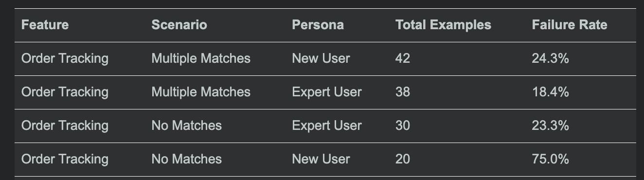Click New User in the first data row

pyautogui.click(x=321, y=58)
